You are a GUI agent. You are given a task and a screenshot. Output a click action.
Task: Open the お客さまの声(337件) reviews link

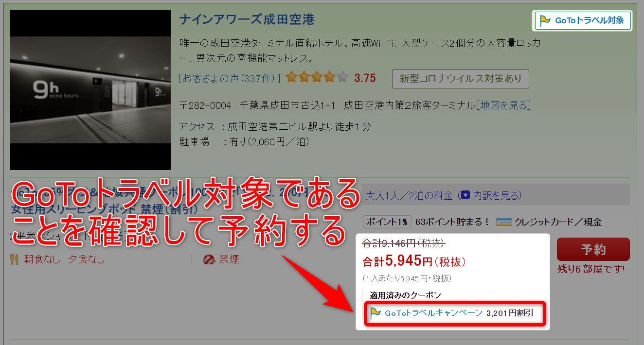pyautogui.click(x=230, y=78)
